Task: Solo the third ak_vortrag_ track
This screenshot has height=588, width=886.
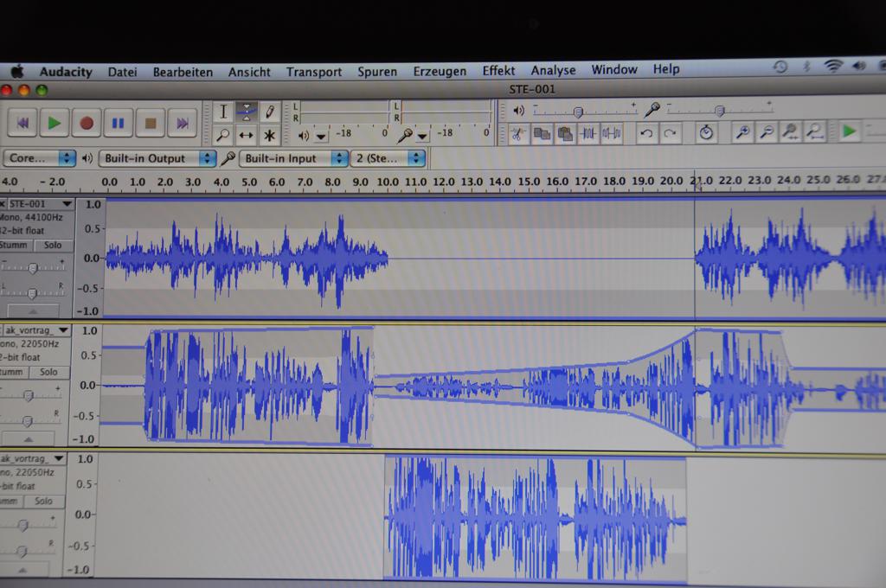Action: [x=44, y=501]
